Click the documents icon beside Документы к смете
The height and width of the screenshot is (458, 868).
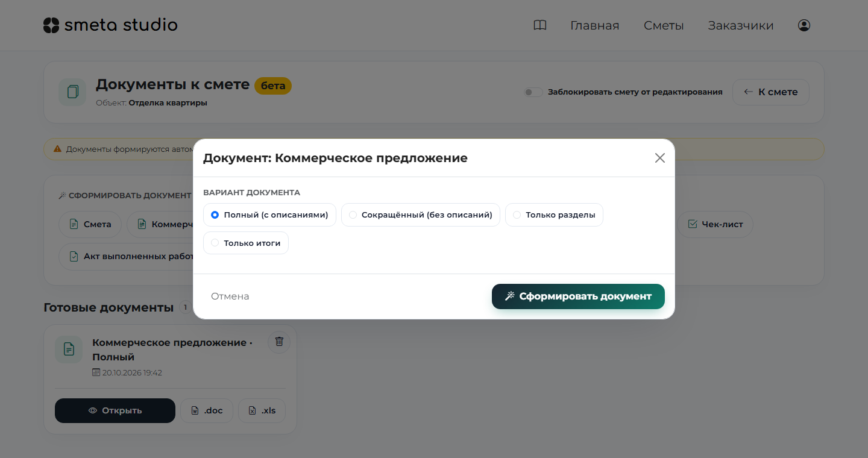point(72,92)
